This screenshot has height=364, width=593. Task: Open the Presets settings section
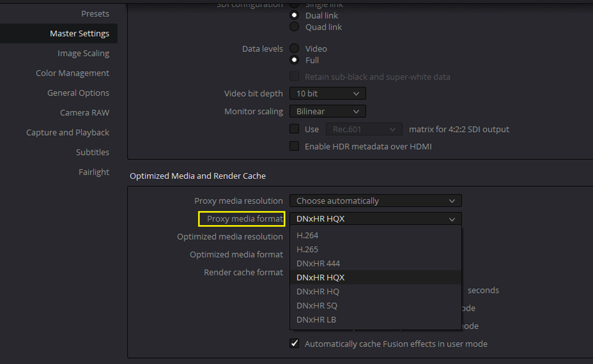(95, 13)
